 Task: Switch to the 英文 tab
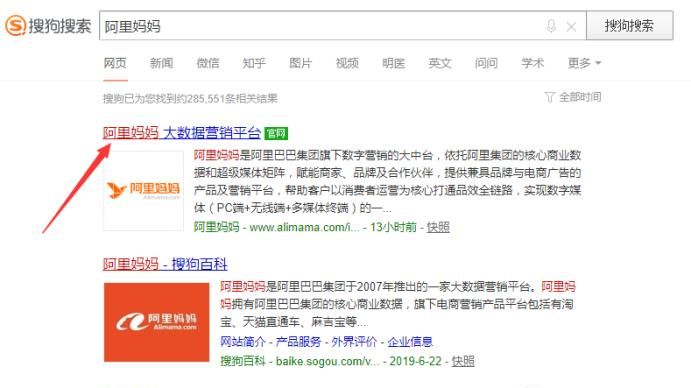pyautogui.click(x=439, y=63)
